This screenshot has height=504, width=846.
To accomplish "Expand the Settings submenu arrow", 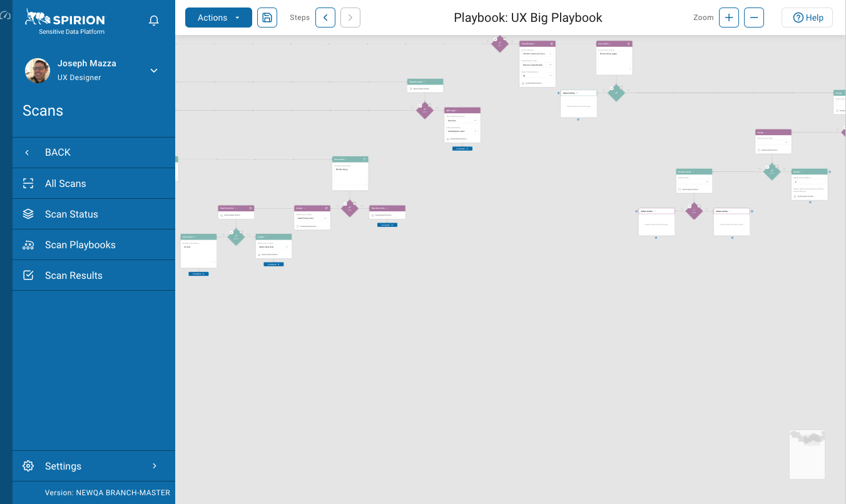I will 155,466.
